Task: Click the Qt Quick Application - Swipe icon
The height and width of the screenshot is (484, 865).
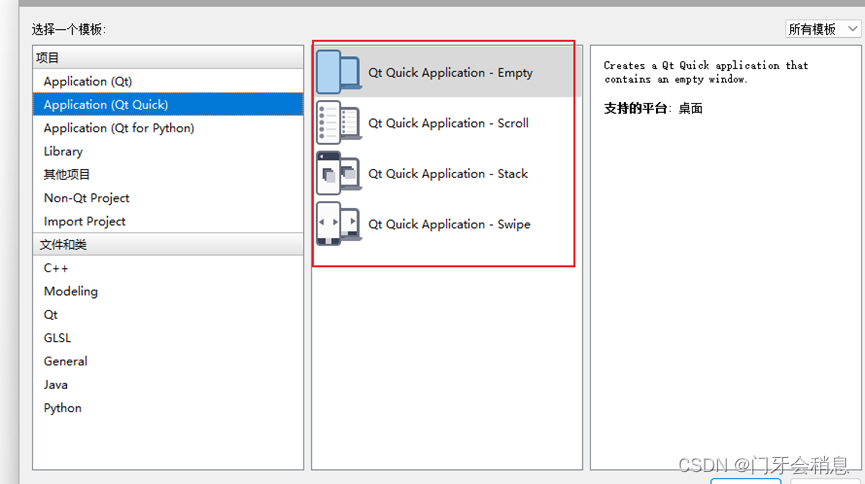Action: click(339, 224)
